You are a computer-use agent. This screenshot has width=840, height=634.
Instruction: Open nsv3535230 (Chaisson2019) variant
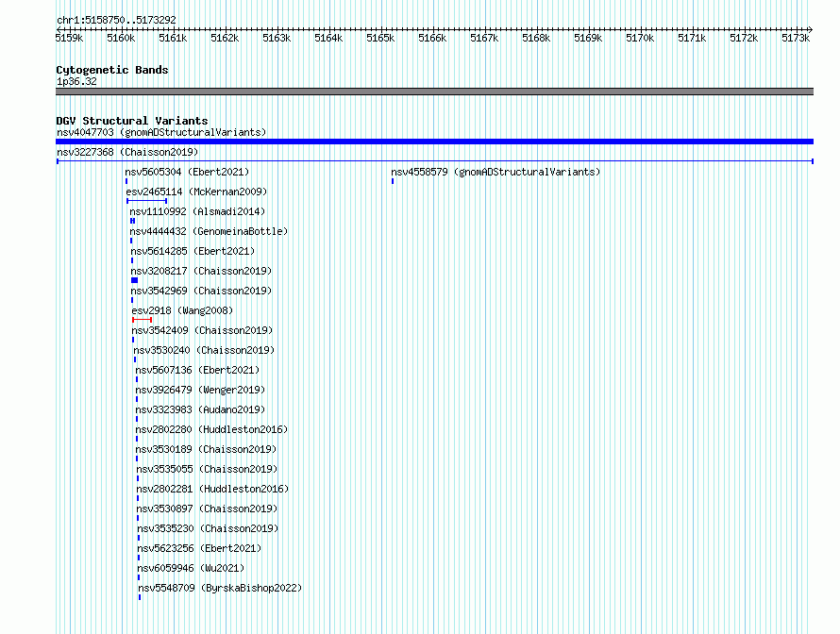point(208,528)
